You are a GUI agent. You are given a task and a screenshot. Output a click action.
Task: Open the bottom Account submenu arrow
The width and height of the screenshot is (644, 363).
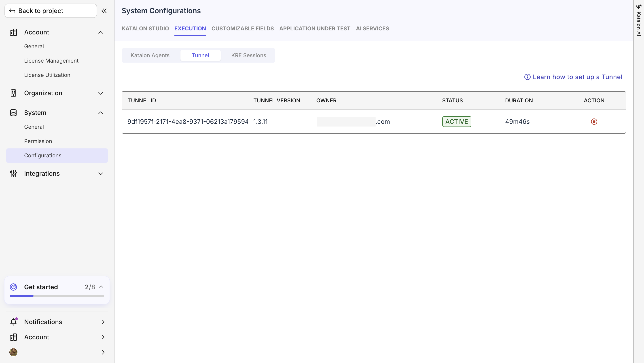pos(103,337)
